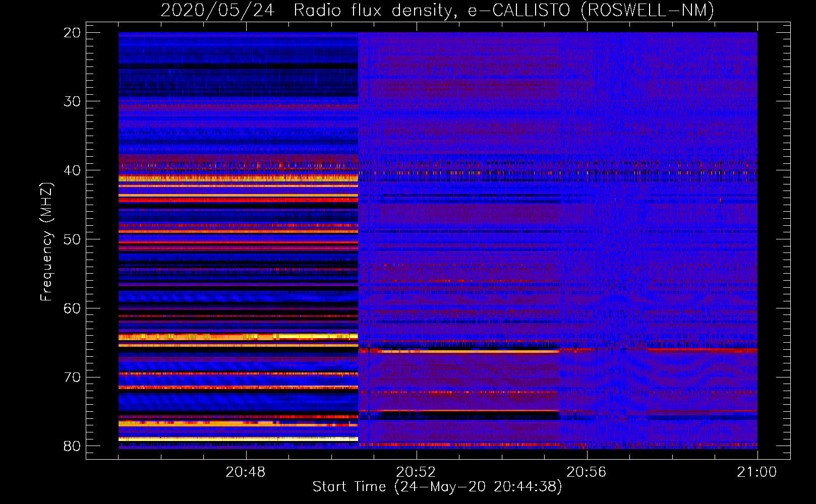The height and width of the screenshot is (504, 816).
Task: Click the 20:52 time tick label
Action: point(416,472)
